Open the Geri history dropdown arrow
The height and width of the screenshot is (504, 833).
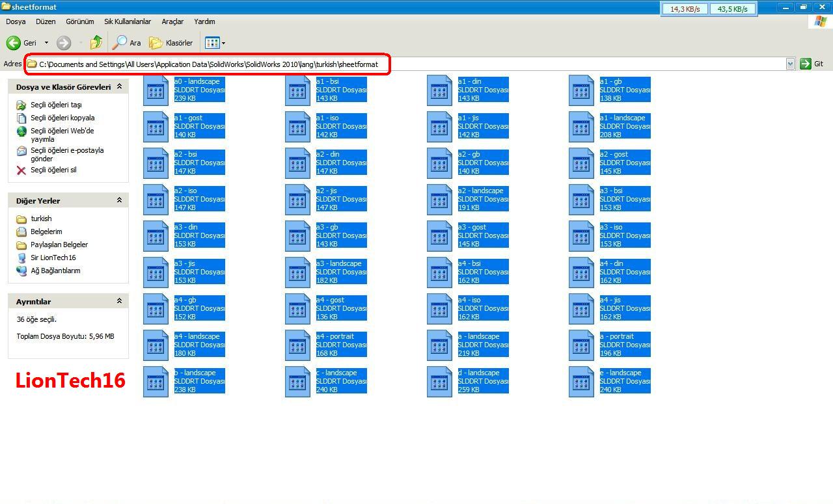click(46, 43)
